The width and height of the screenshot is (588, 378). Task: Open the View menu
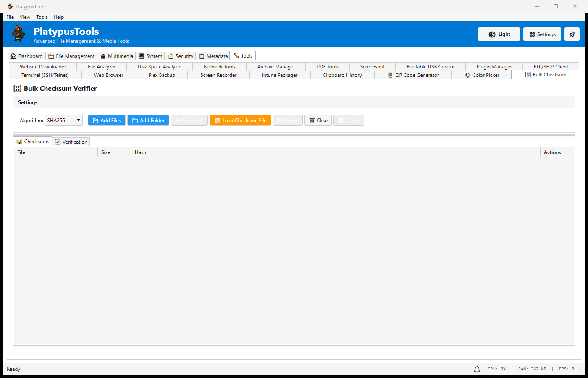[25, 17]
